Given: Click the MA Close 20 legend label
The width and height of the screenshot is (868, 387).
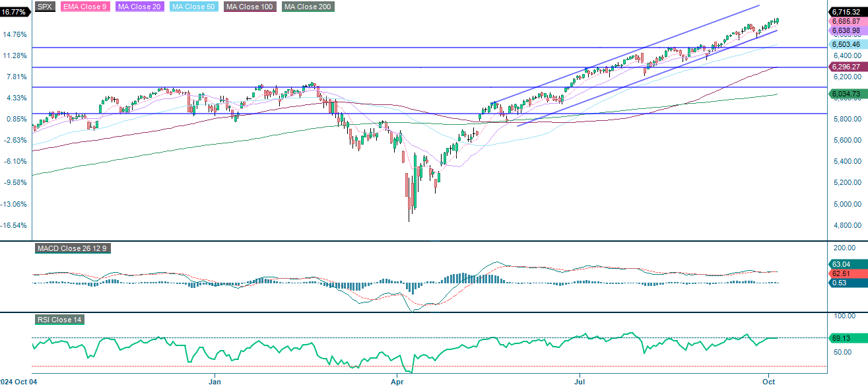Looking at the screenshot, I should 140,7.
